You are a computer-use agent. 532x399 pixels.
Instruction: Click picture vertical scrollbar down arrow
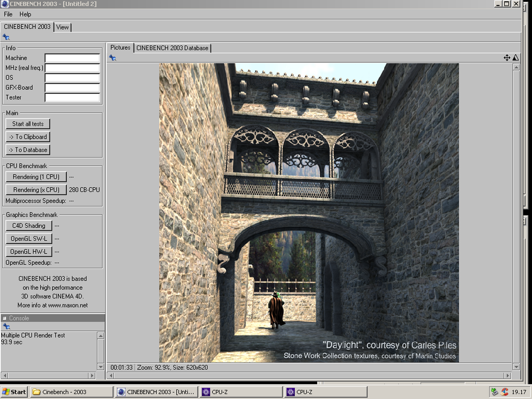(x=516, y=367)
